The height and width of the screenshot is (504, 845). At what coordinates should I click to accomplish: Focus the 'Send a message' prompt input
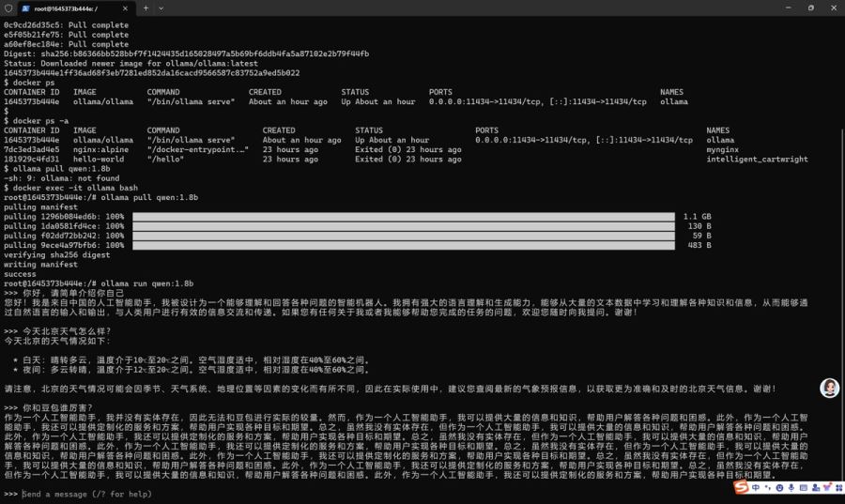click(x=86, y=494)
